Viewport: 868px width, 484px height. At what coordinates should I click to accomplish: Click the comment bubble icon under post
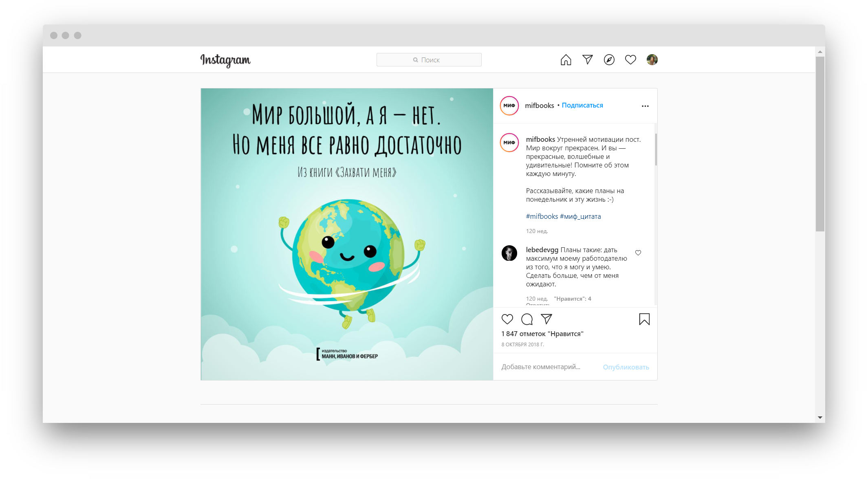(527, 319)
